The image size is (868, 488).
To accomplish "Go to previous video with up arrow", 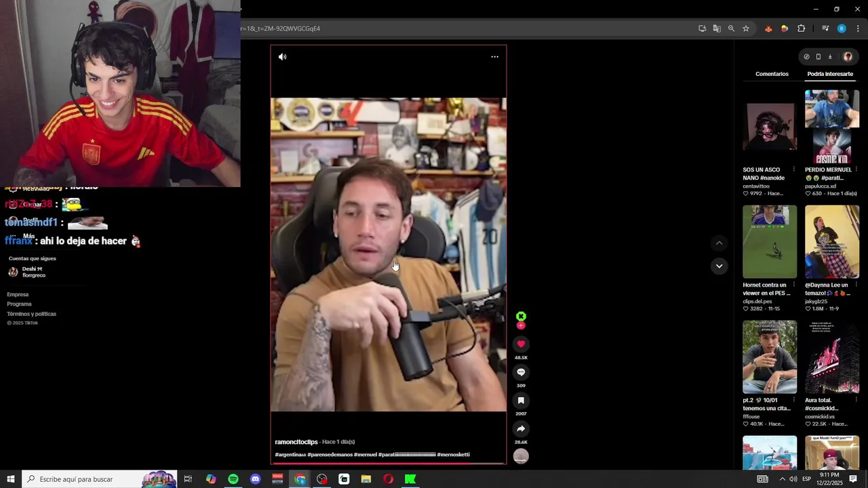I will tap(719, 243).
